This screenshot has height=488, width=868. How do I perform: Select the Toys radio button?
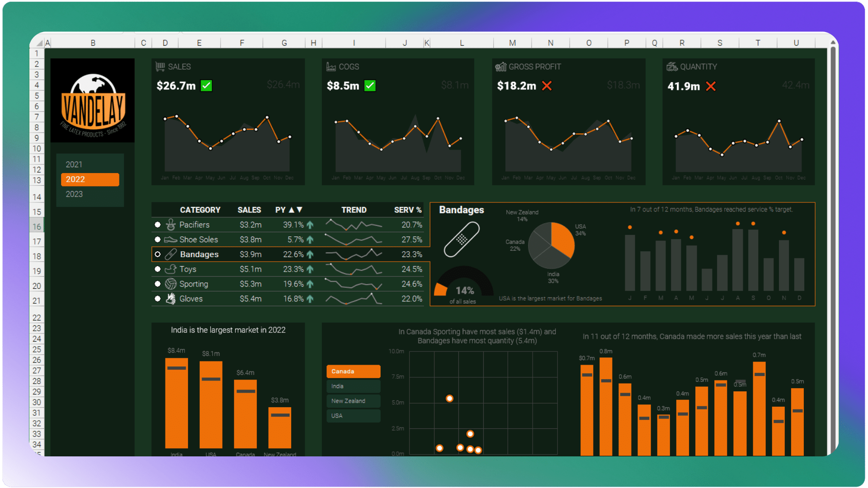pyautogui.click(x=157, y=269)
